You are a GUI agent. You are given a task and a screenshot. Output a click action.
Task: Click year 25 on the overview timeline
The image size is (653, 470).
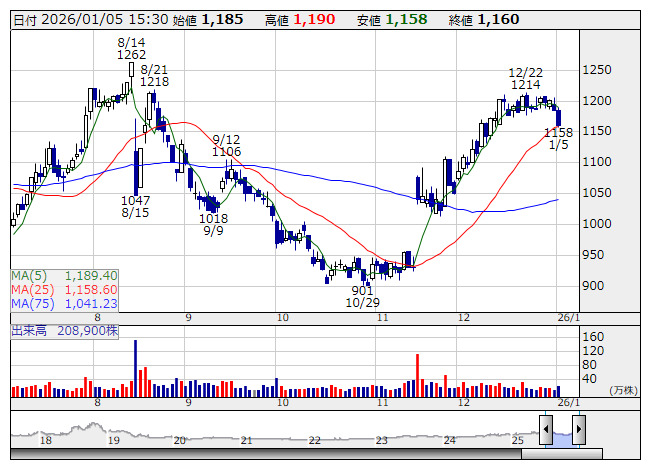click(517, 440)
